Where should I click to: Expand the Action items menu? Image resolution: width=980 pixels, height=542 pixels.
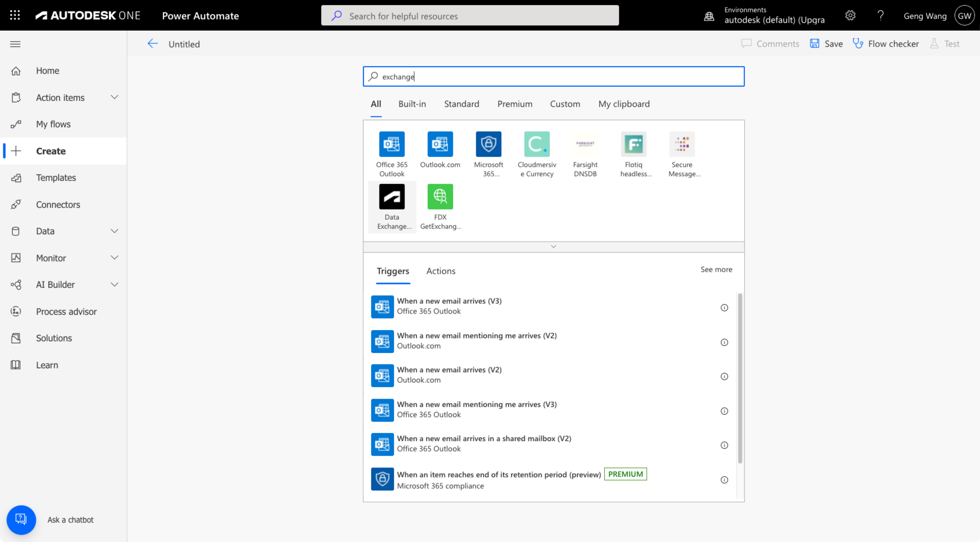click(114, 98)
